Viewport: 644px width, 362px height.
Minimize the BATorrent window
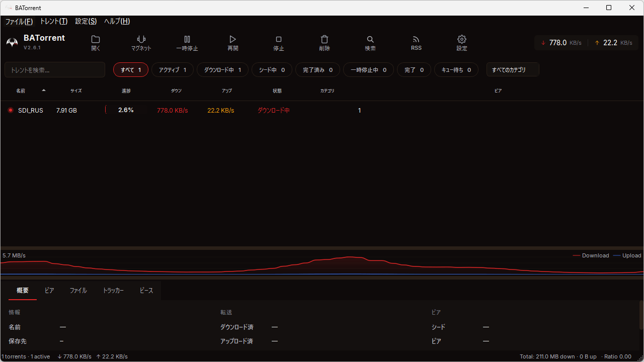point(586,8)
